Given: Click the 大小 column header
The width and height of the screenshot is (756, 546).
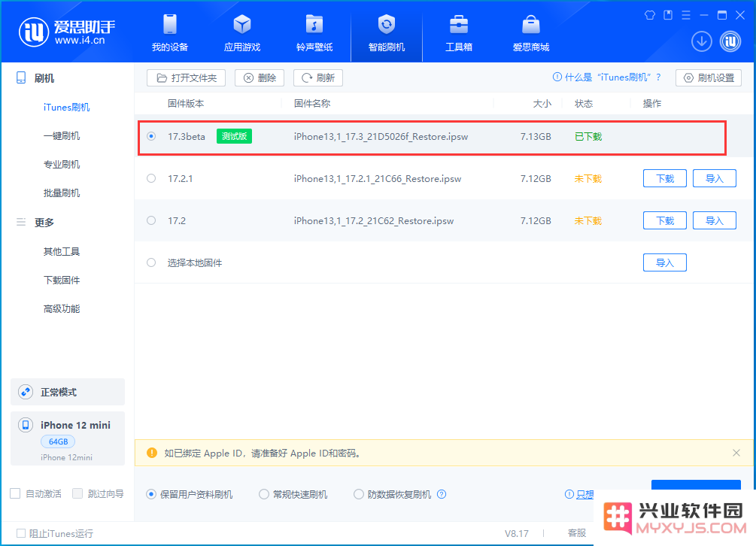Looking at the screenshot, I should pyautogui.click(x=542, y=103).
